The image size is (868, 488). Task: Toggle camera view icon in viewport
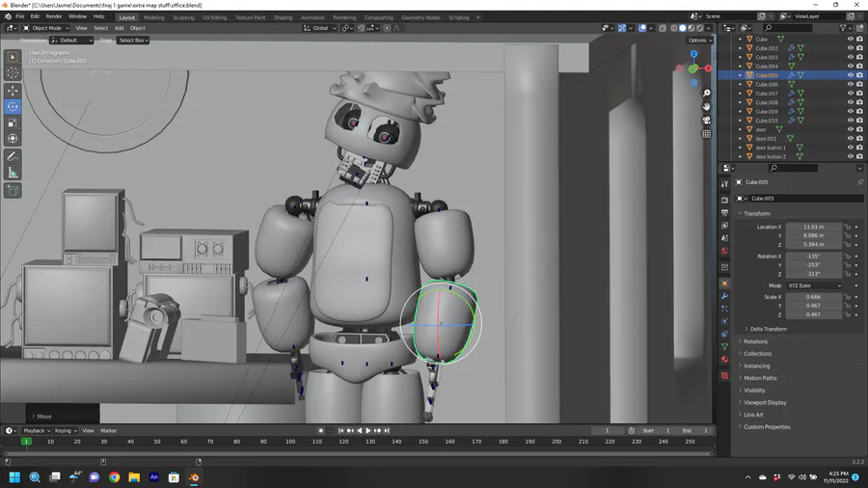tap(706, 120)
